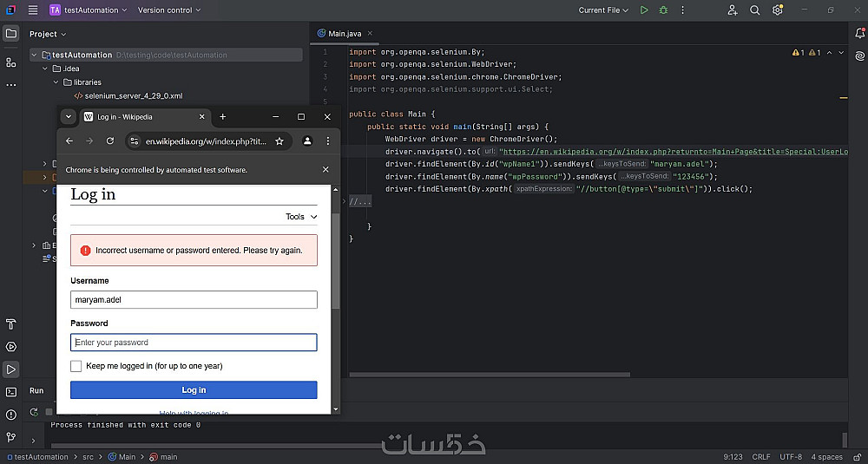Run the current file with green play
868x464 pixels.
[x=644, y=10]
